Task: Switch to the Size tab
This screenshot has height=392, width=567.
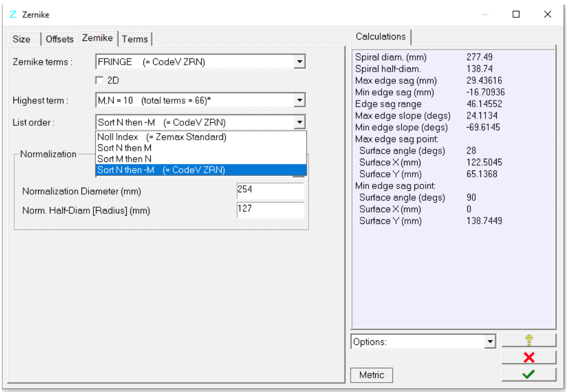Action: click(21, 39)
